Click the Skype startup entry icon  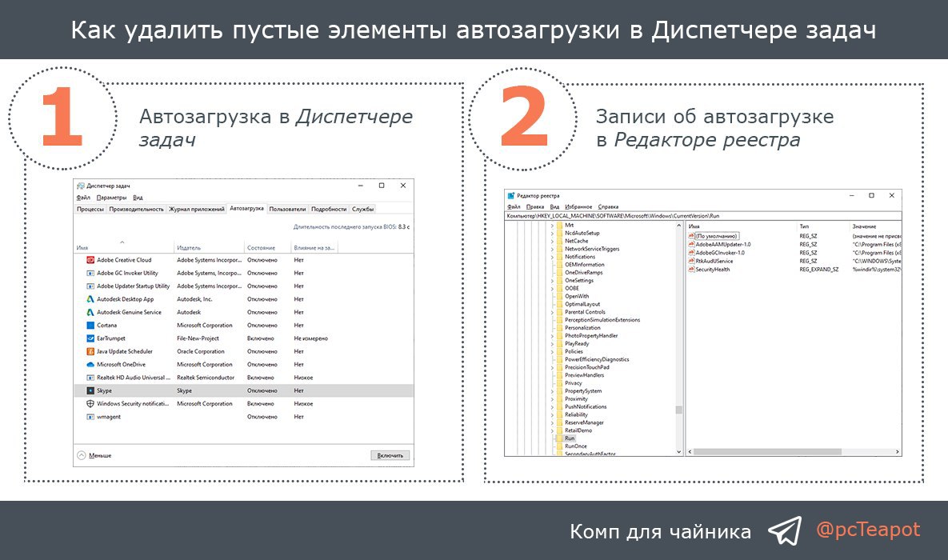[90, 390]
